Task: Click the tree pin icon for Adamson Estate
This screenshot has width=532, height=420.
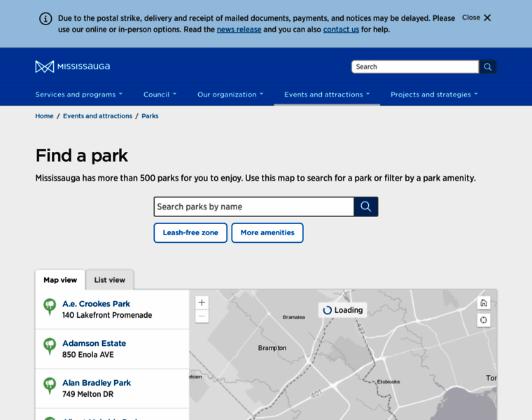Action: 50,346
